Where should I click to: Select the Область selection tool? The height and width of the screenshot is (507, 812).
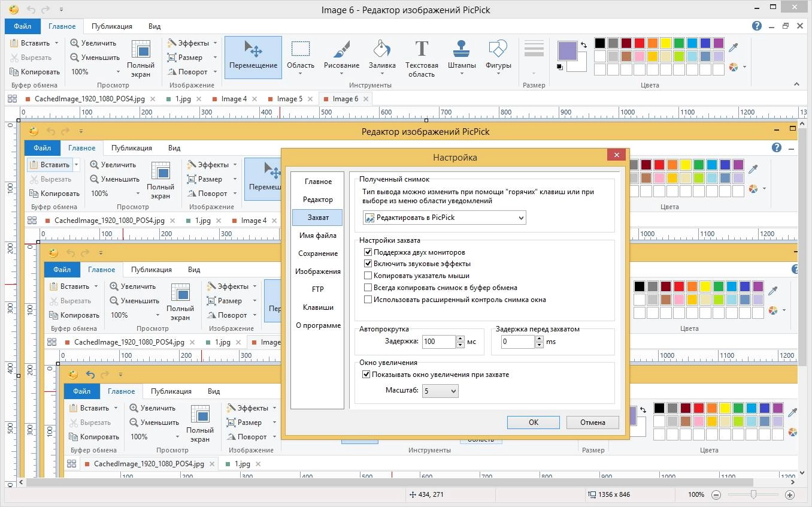[300, 58]
